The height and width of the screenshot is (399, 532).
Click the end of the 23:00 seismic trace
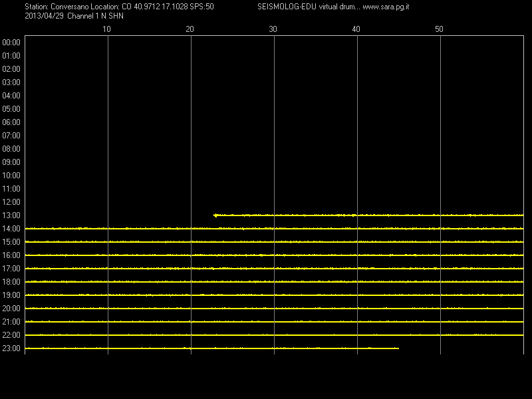pyautogui.click(x=398, y=348)
